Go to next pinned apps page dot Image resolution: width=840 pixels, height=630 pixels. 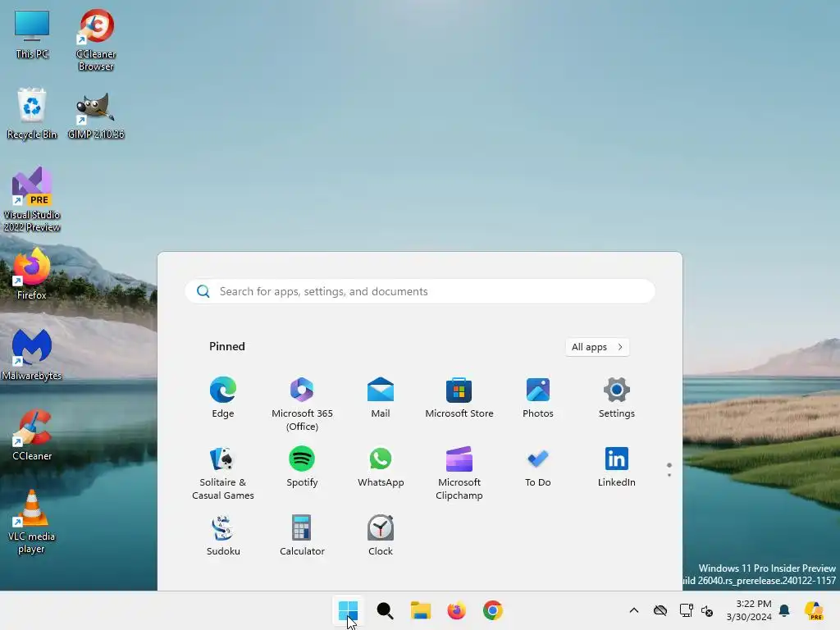coord(669,475)
